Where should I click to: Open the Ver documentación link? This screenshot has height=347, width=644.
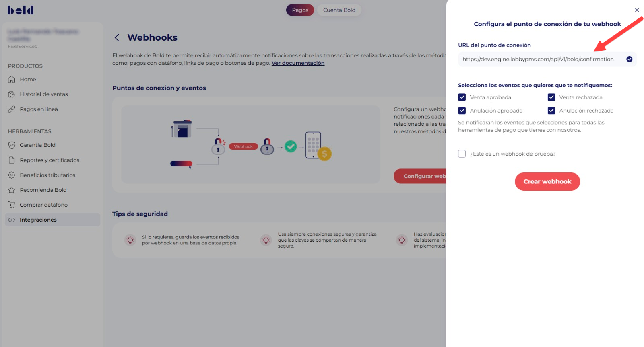(x=298, y=63)
